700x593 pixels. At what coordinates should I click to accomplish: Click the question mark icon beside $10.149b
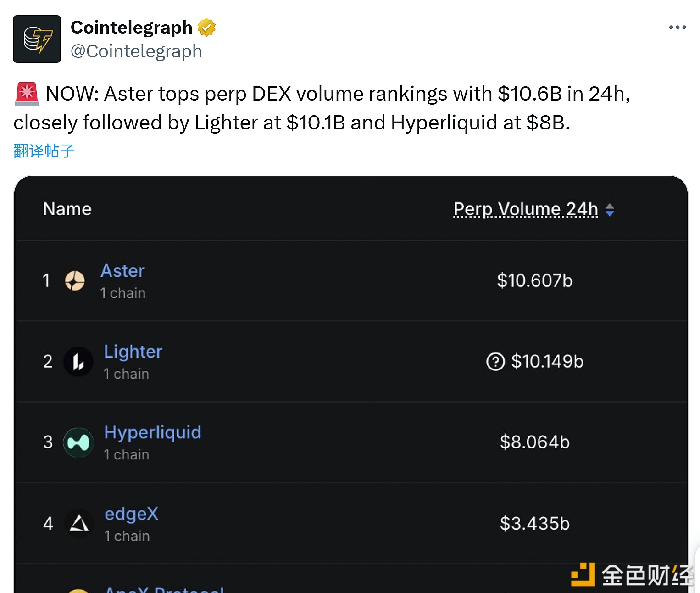coord(495,362)
